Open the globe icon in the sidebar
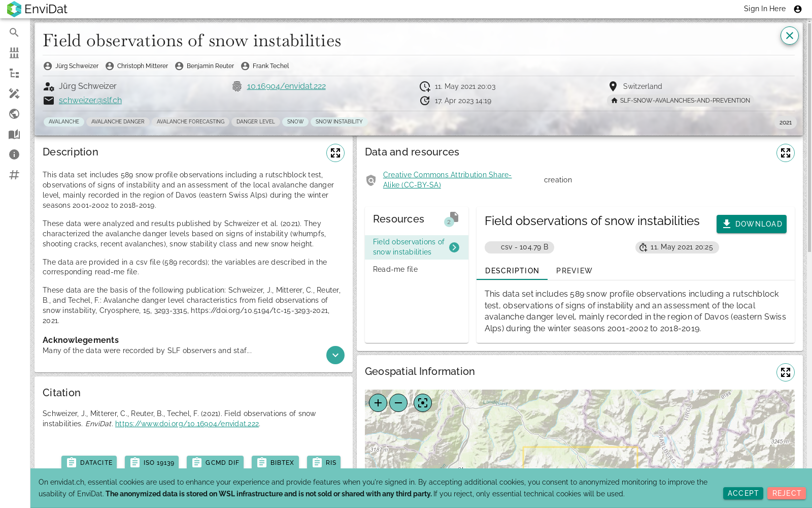 point(14,114)
